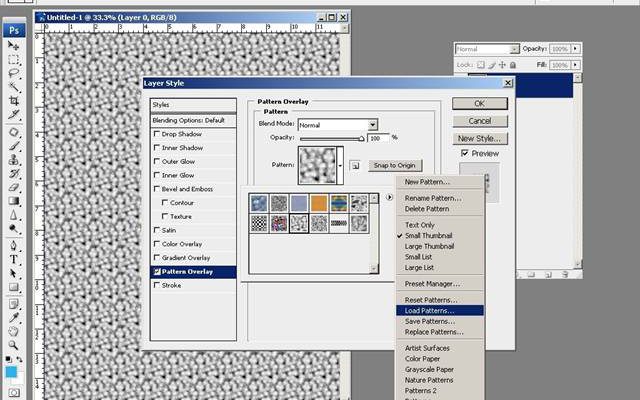Select Preset Manager menu entry
The height and width of the screenshot is (400, 640).
[432, 284]
